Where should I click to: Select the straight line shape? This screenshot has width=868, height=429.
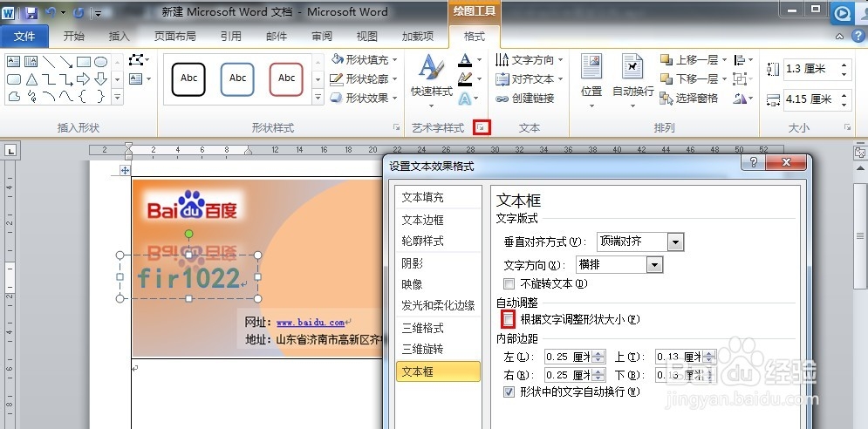click(x=49, y=61)
